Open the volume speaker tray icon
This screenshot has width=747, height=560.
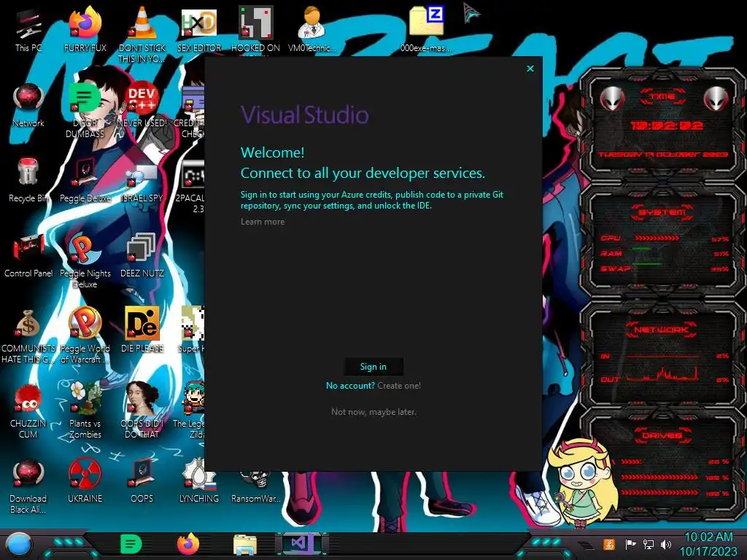[x=666, y=544]
